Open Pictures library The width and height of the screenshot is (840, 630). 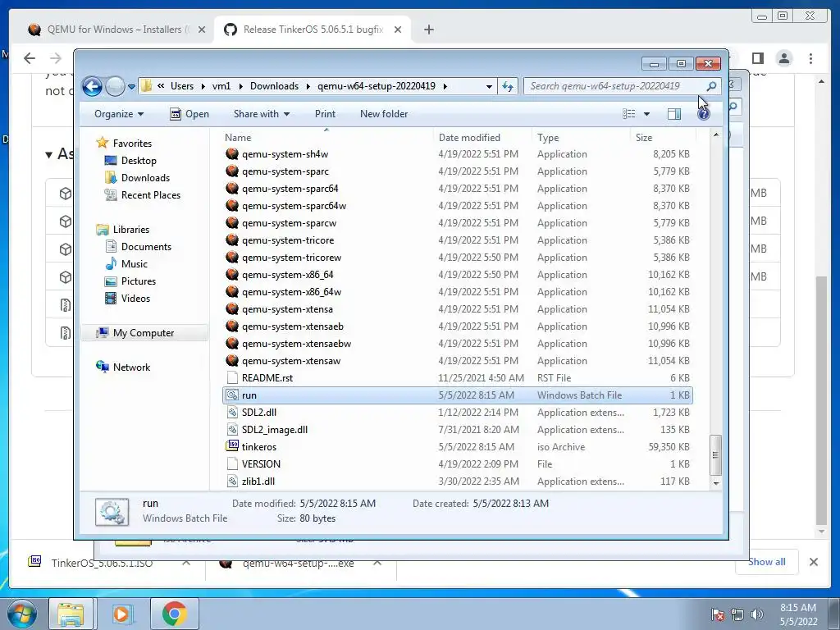pos(138,281)
